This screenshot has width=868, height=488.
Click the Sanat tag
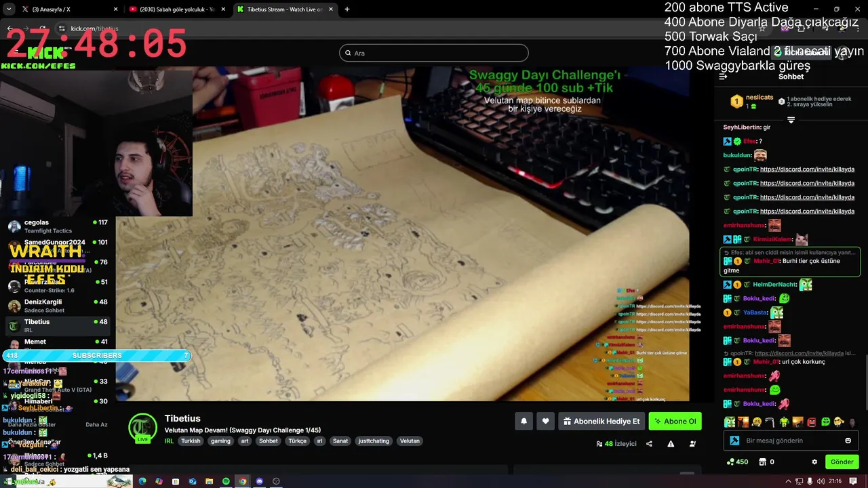click(x=340, y=441)
